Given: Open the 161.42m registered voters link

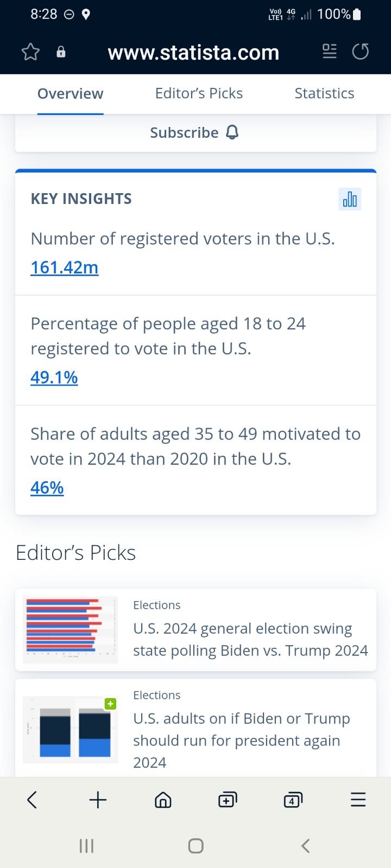Looking at the screenshot, I should 64,267.
